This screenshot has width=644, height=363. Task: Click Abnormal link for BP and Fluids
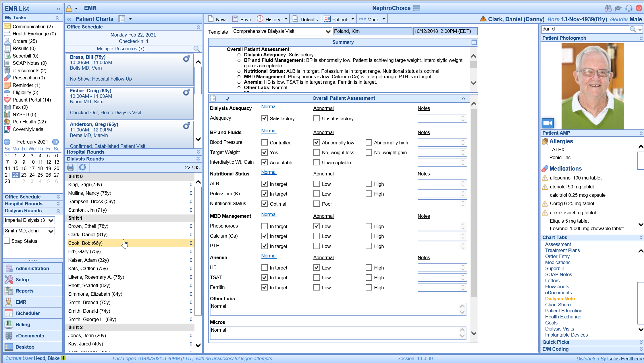[323, 132]
